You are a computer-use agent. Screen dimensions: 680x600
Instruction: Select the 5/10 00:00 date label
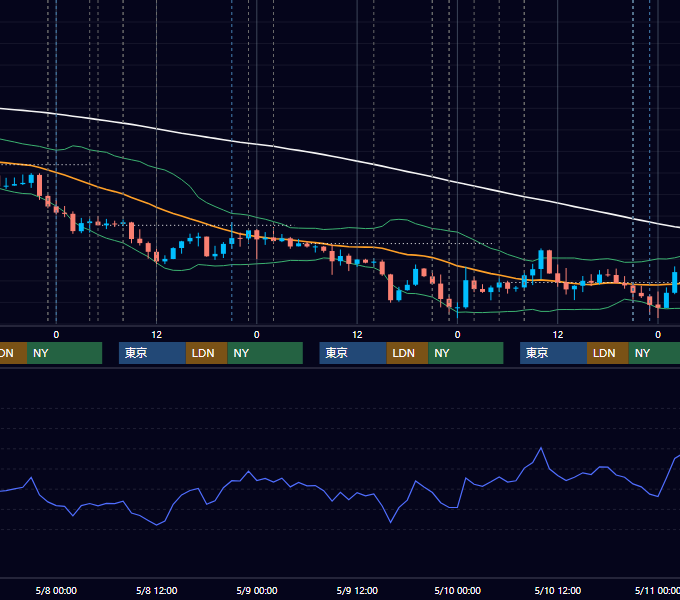pyautogui.click(x=458, y=590)
